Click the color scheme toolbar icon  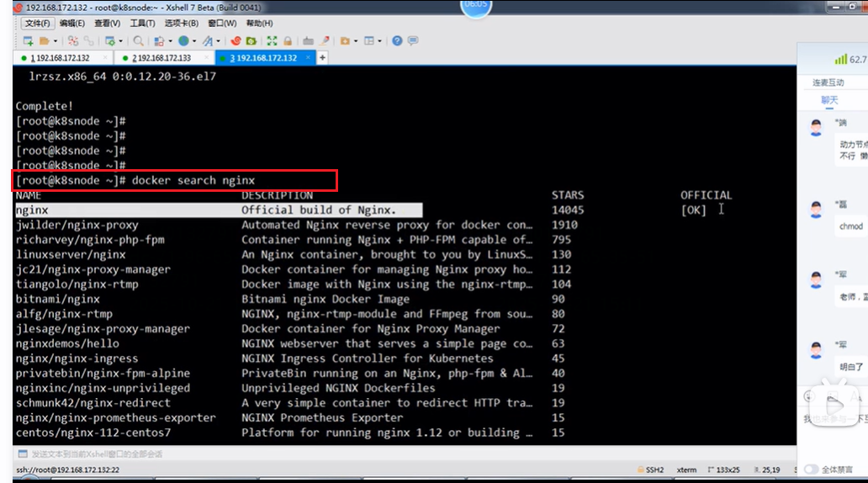160,41
